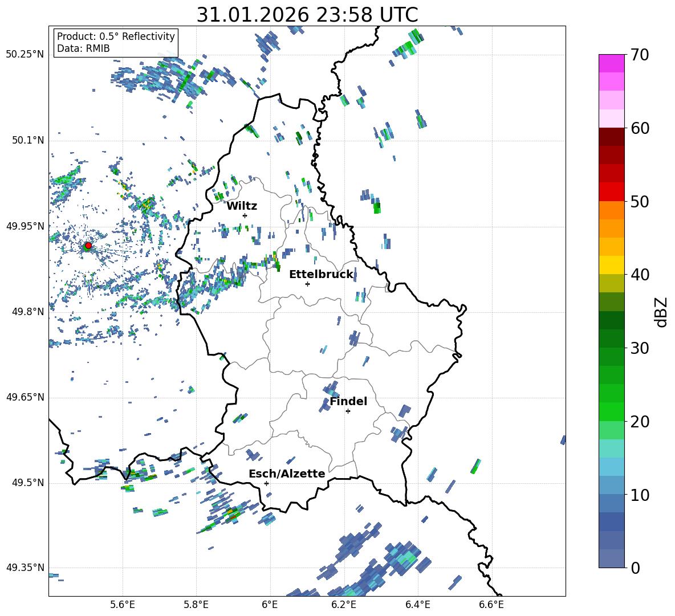Pick the bright red swatch above 50 dBZ

pyautogui.click(x=612, y=191)
